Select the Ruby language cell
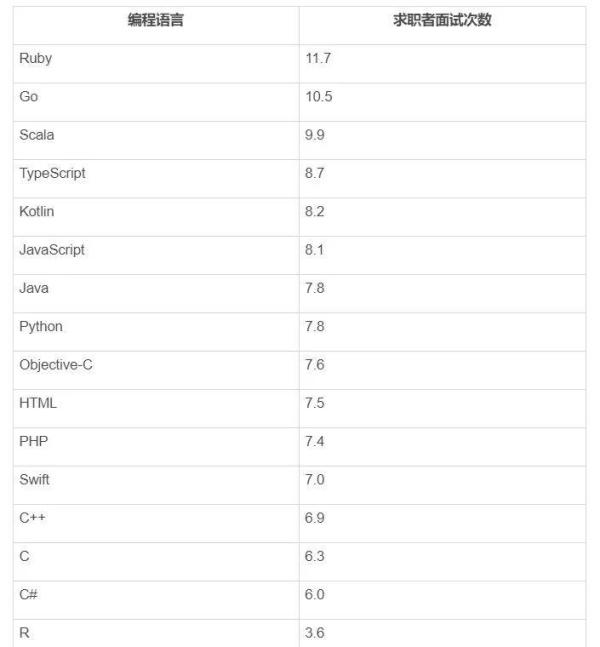The image size is (600, 647). [x=36, y=59]
